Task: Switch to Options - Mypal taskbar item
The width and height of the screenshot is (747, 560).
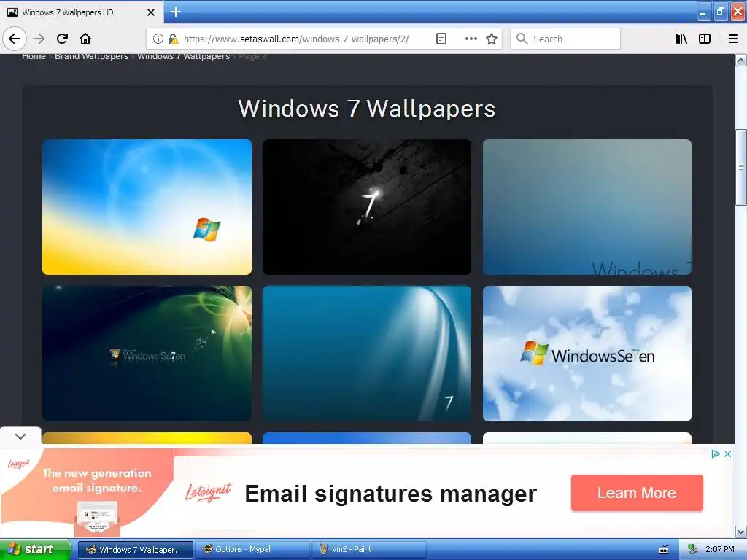Action: 252,550
